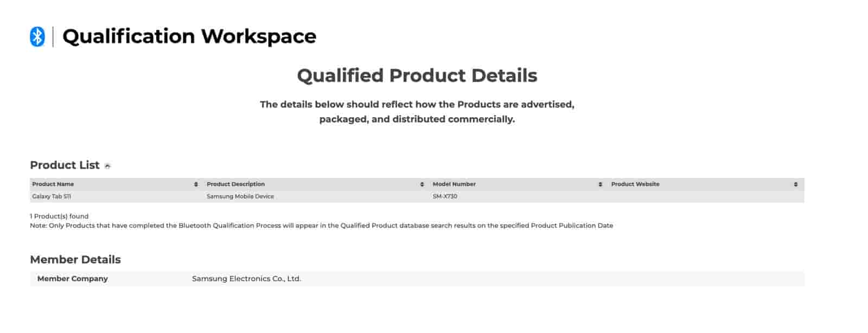Image resolution: width=868 pixels, height=333 pixels.
Task: Select the Model Number column header label
Action: pyautogui.click(x=454, y=184)
